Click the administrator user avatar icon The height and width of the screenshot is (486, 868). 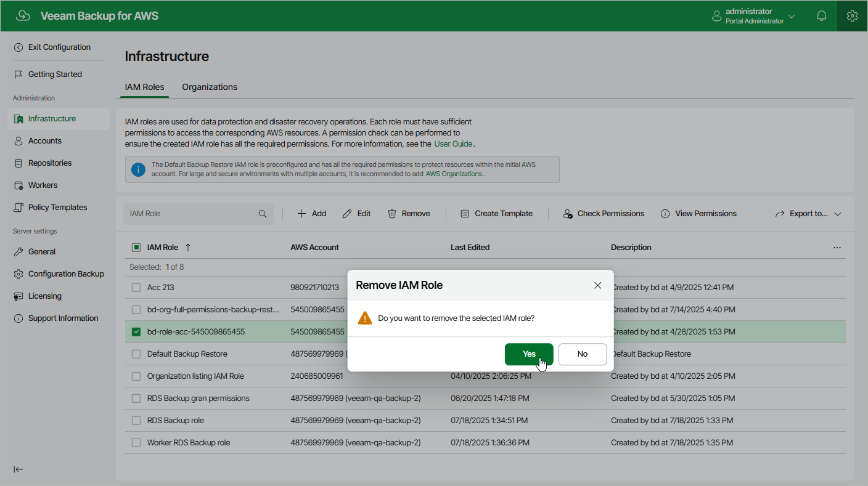coord(717,16)
